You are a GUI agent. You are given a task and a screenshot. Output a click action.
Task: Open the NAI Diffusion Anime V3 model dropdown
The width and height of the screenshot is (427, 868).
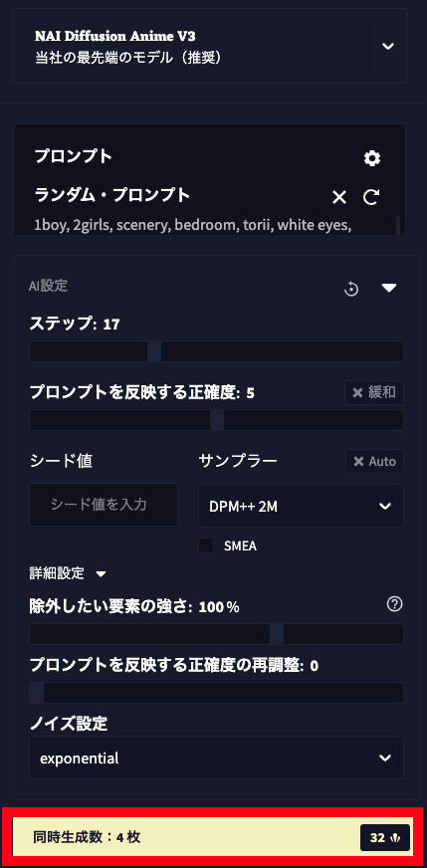click(x=209, y=46)
